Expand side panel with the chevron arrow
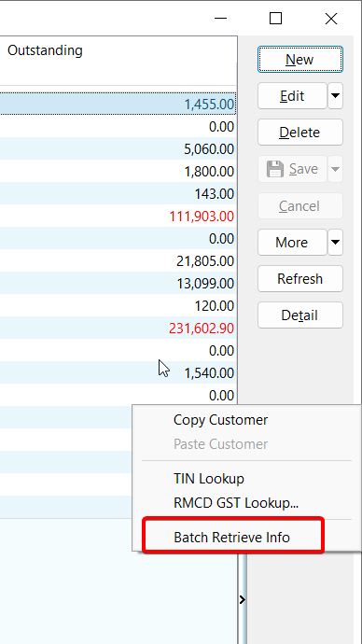Viewport: 362px width, 644px height. click(243, 599)
